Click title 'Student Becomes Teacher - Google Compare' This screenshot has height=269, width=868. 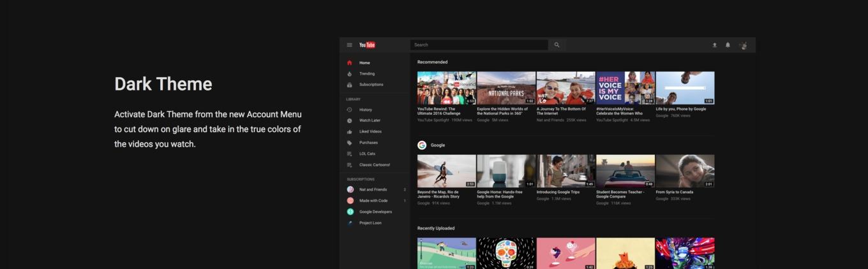(620, 194)
